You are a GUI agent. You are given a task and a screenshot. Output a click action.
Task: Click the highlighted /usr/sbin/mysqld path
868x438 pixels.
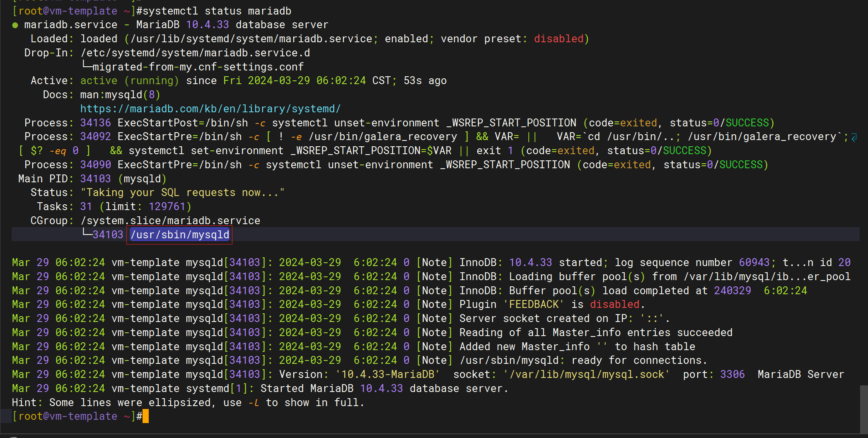click(x=180, y=235)
